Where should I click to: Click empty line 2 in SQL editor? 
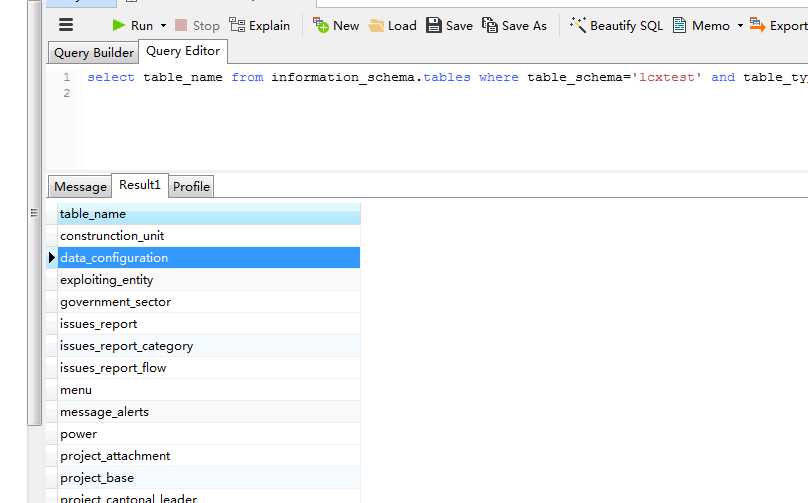(x=443, y=93)
